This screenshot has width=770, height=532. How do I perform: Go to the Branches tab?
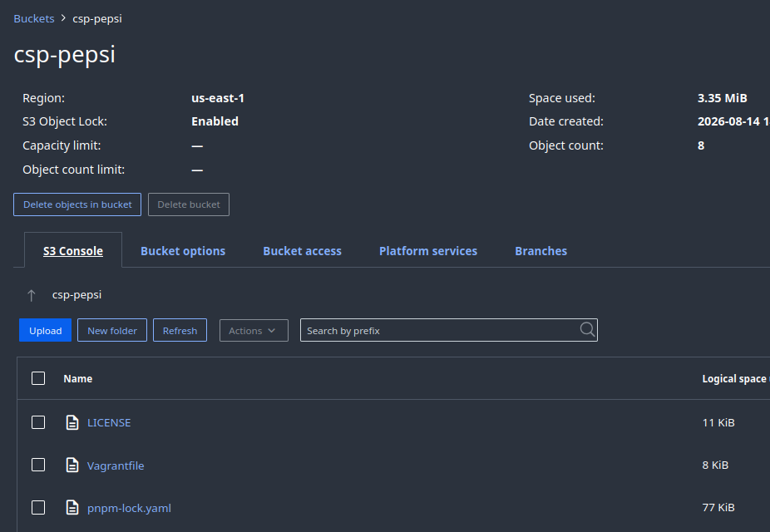pos(540,251)
